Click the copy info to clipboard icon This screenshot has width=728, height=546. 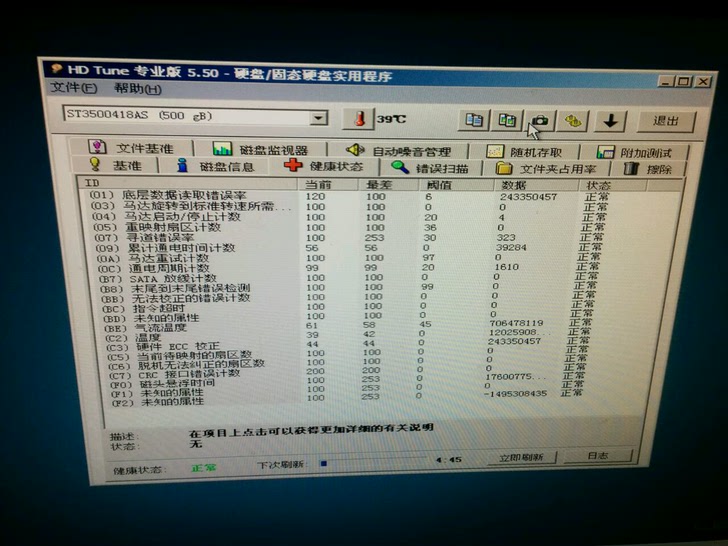[x=474, y=120]
